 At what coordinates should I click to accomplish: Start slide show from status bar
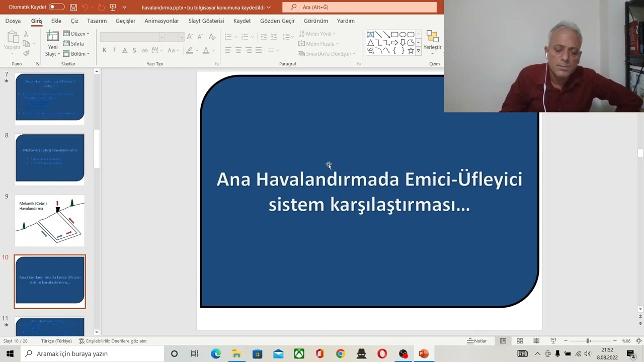coord(553,341)
